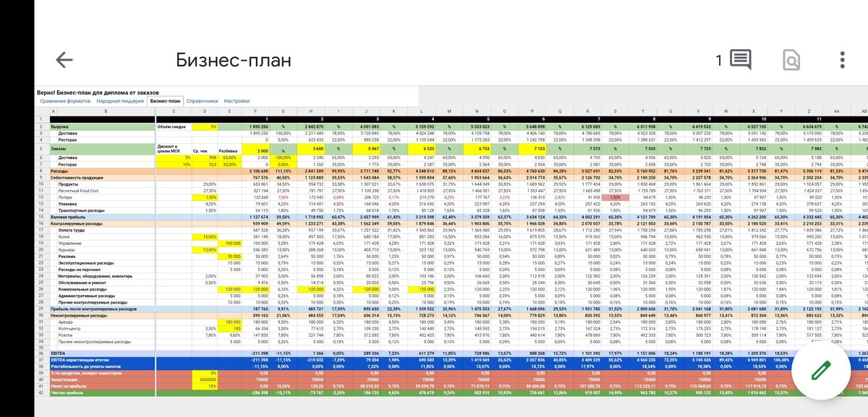Viewport: 868px width, 417px height.
Task: Open the Настройки sheet tab
Action: coord(237,101)
